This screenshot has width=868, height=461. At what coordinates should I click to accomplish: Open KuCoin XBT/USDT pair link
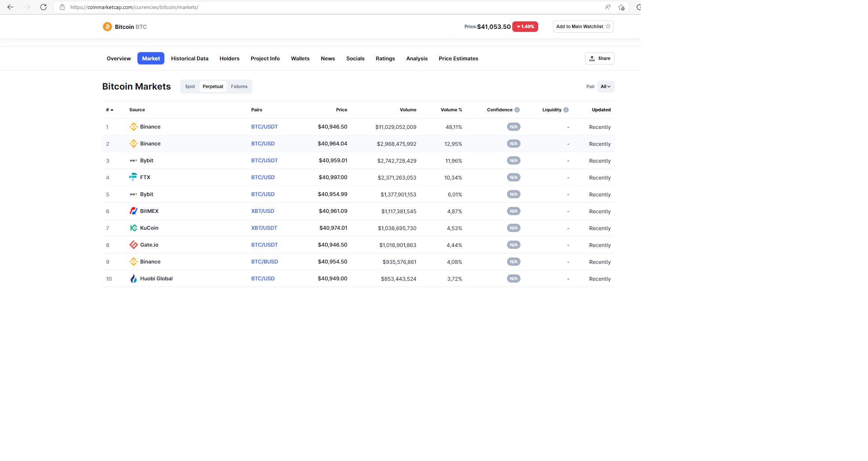point(264,228)
